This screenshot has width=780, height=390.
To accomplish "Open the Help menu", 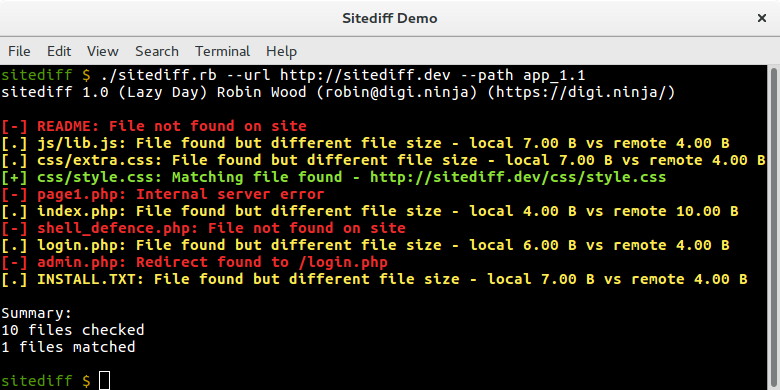I will click(282, 51).
